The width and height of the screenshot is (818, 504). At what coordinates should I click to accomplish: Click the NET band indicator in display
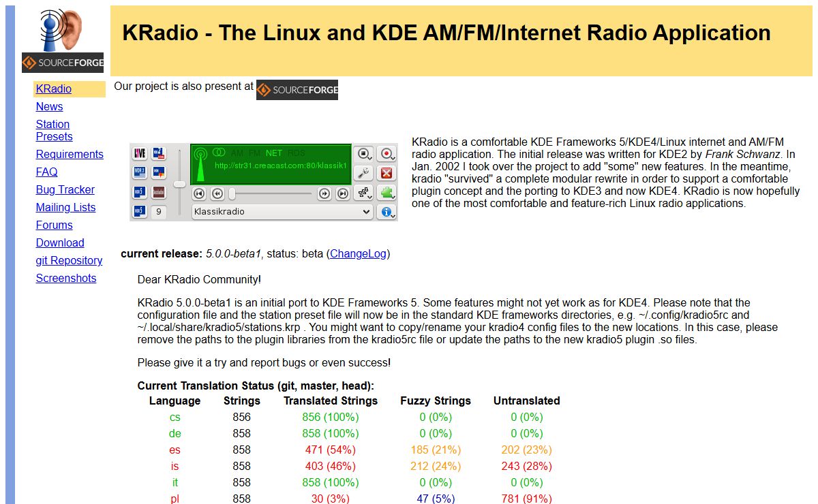tap(274, 153)
